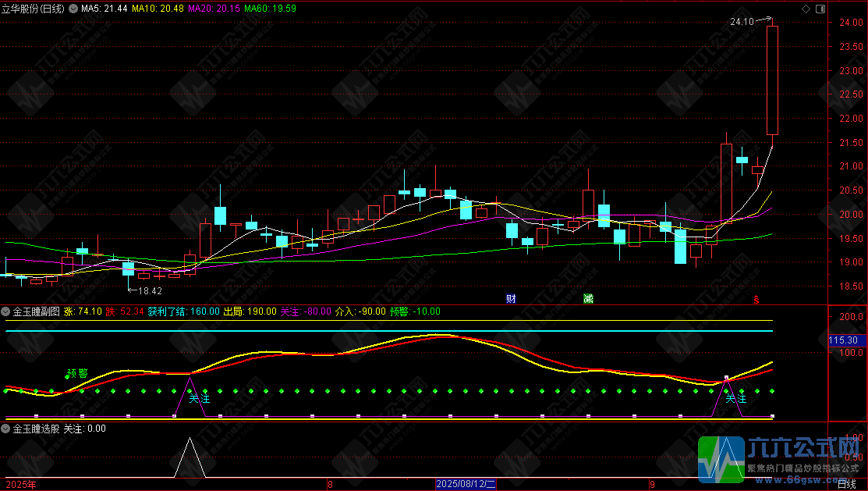The width and height of the screenshot is (868, 491).
Task: Open the indicator settings icon beside 立华股份(日线)
Action: pyautogui.click(x=73, y=9)
